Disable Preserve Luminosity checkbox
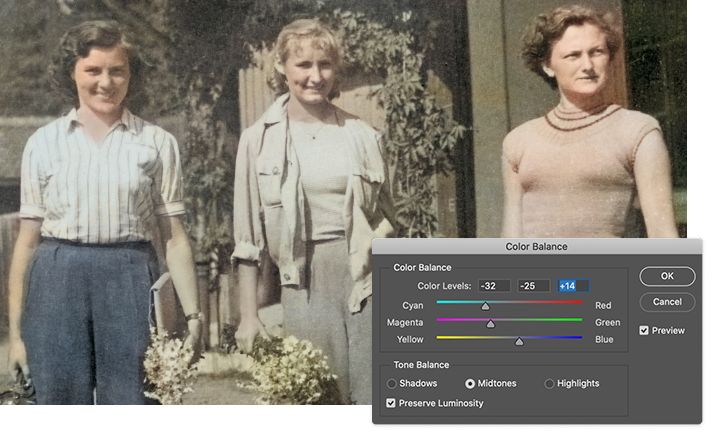The width and height of the screenshot is (720, 440). [391, 403]
